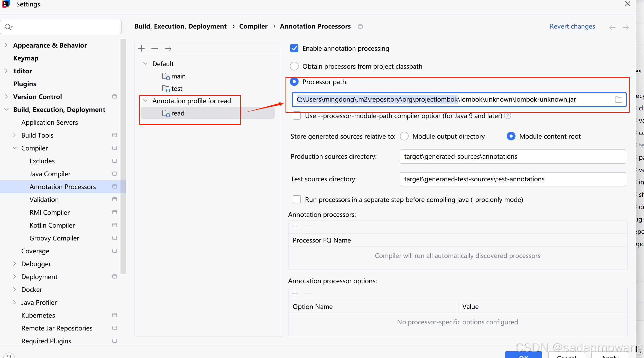Choose Module output directory radio button
644x358 pixels.
404,136
